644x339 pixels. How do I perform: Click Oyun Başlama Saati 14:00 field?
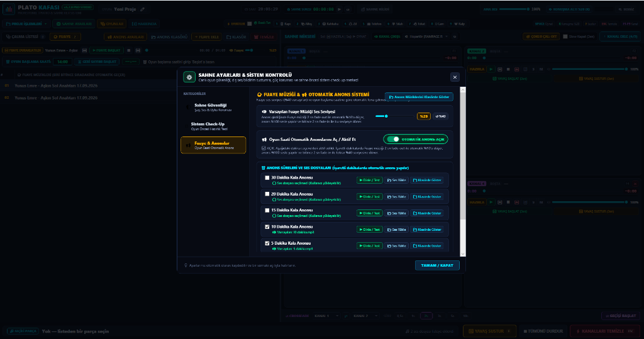tap(62, 62)
